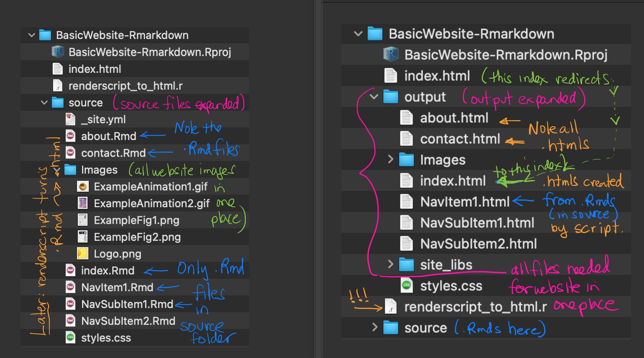Click the contact.html file icon
Image resolution: width=644 pixels, height=358 pixels.
click(x=406, y=138)
